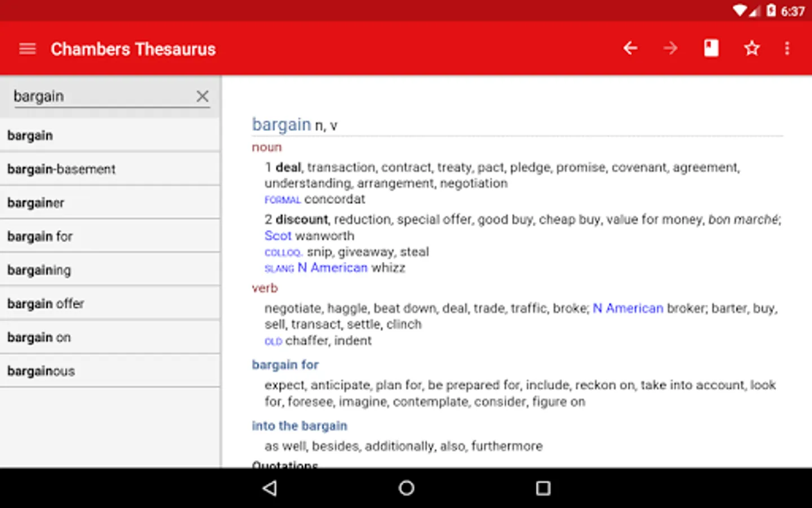The width and height of the screenshot is (812, 508).
Task: Click 'N American' label before 'broker'
Action: click(x=628, y=308)
